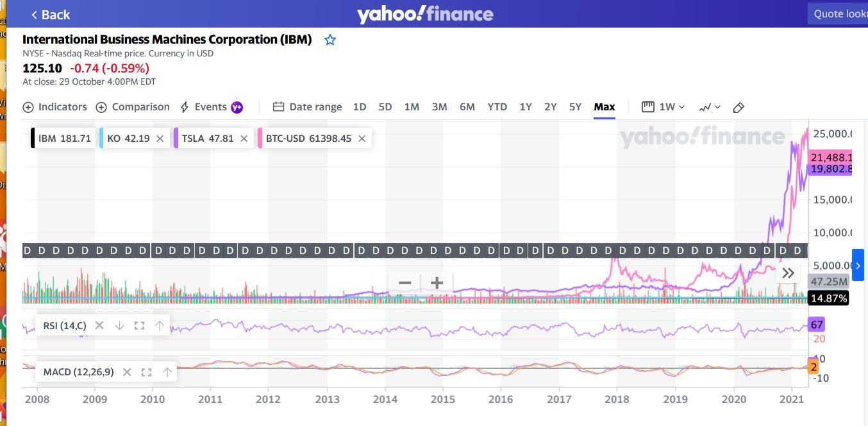Click the 2008 label on time axis
The image size is (868, 426).
click(x=37, y=399)
